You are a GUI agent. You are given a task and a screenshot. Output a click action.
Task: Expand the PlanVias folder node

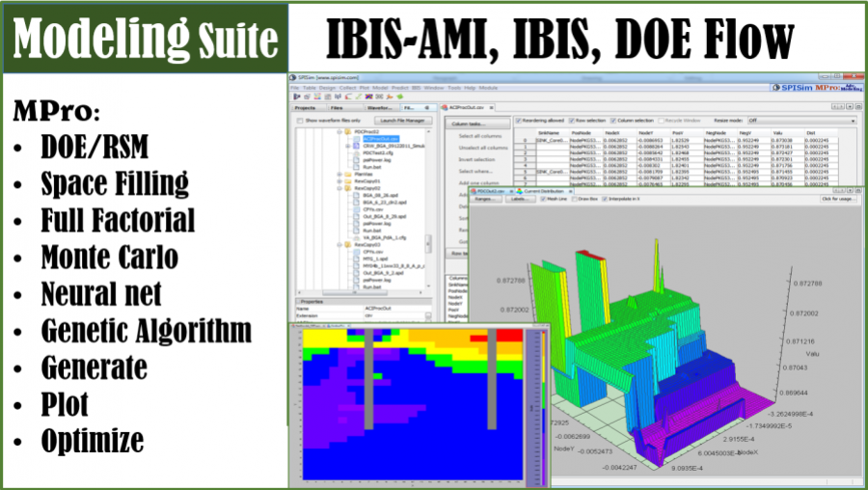point(339,175)
